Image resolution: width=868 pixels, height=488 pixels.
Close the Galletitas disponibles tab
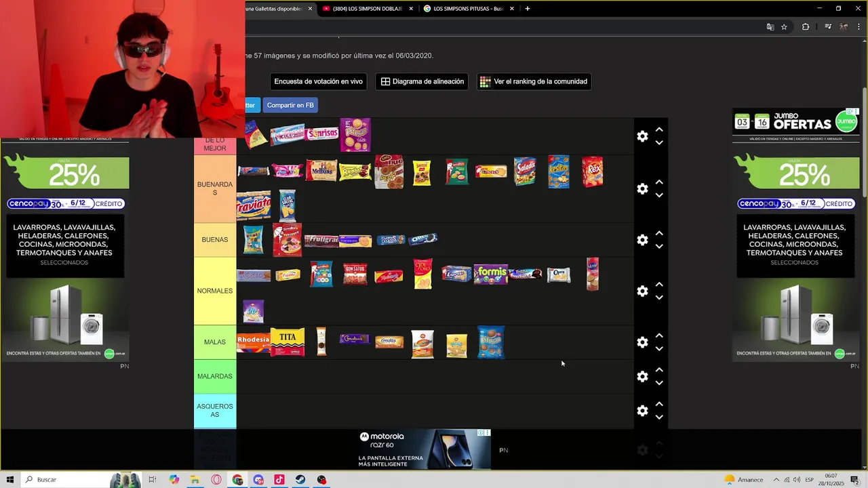click(310, 9)
